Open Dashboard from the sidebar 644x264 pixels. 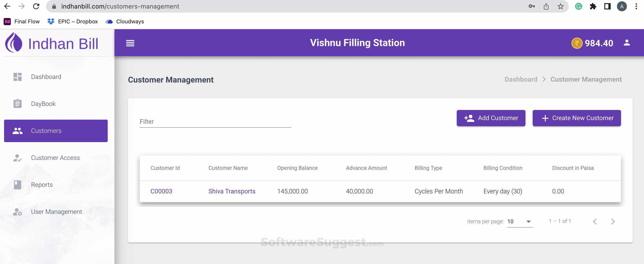(x=46, y=77)
